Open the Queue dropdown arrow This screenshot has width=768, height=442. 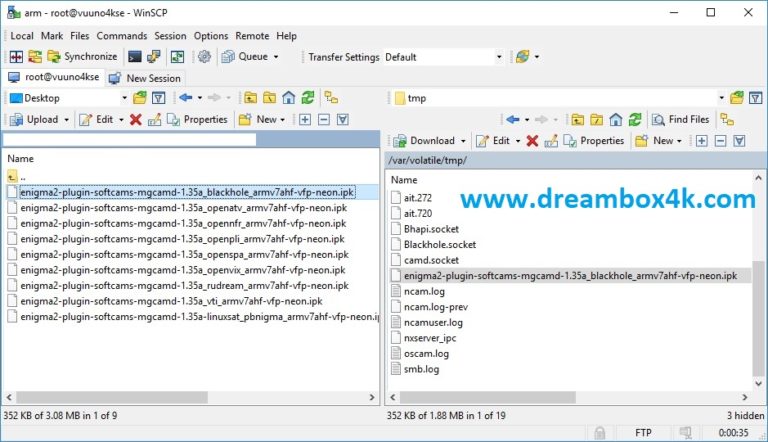276,57
